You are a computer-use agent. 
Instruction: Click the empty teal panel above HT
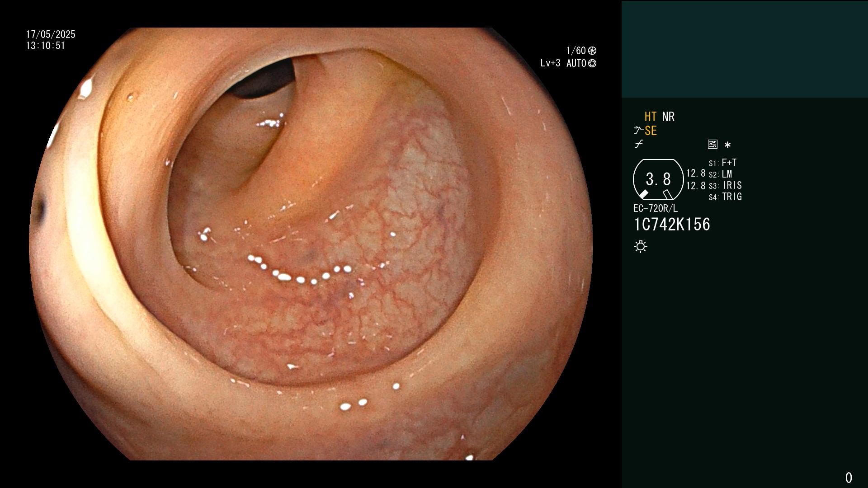pyautogui.click(x=745, y=49)
